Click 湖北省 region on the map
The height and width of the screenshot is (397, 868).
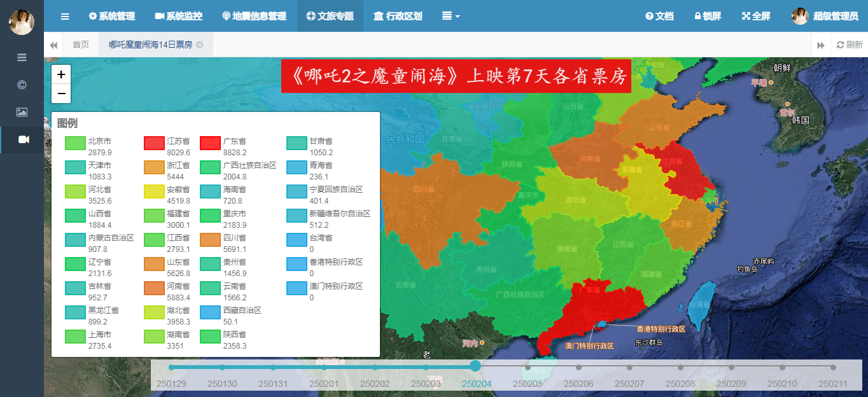576,200
